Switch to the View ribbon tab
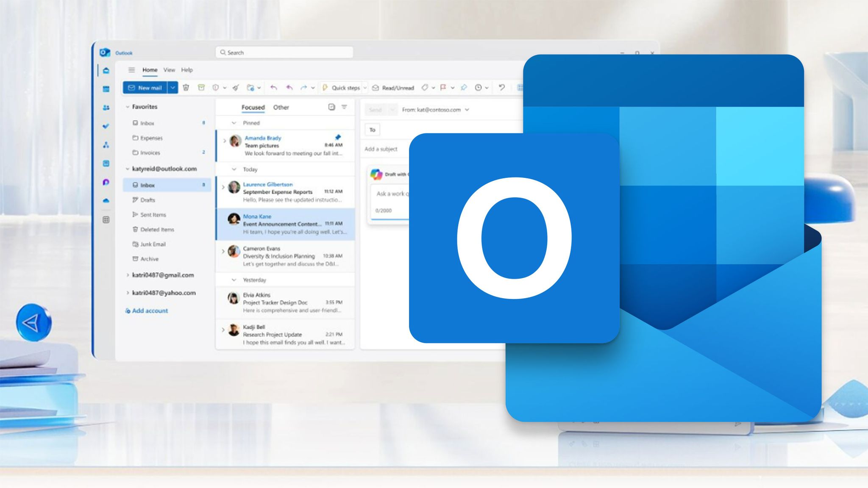 tap(169, 70)
